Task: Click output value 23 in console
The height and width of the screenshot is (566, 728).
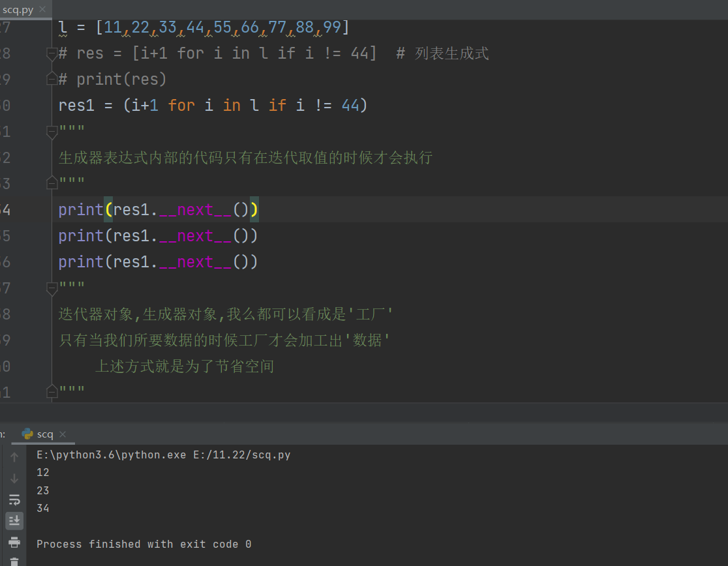Action: pyautogui.click(x=42, y=491)
